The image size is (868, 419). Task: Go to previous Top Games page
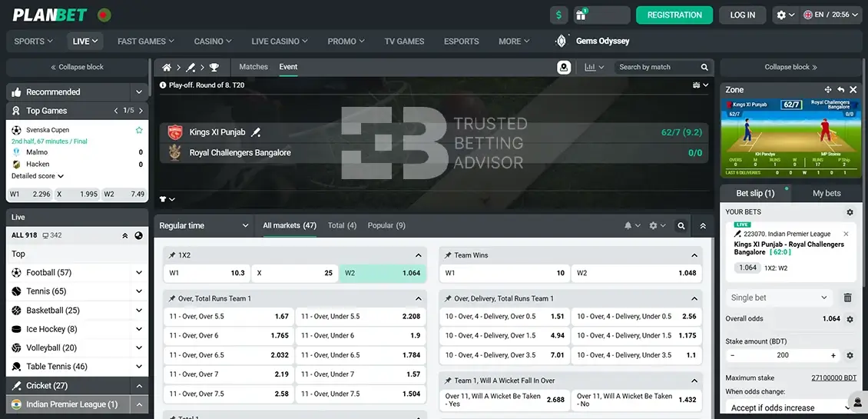click(116, 111)
